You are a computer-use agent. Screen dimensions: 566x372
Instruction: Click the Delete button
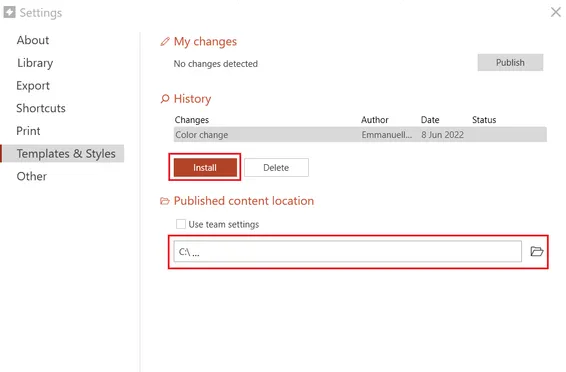(x=276, y=167)
